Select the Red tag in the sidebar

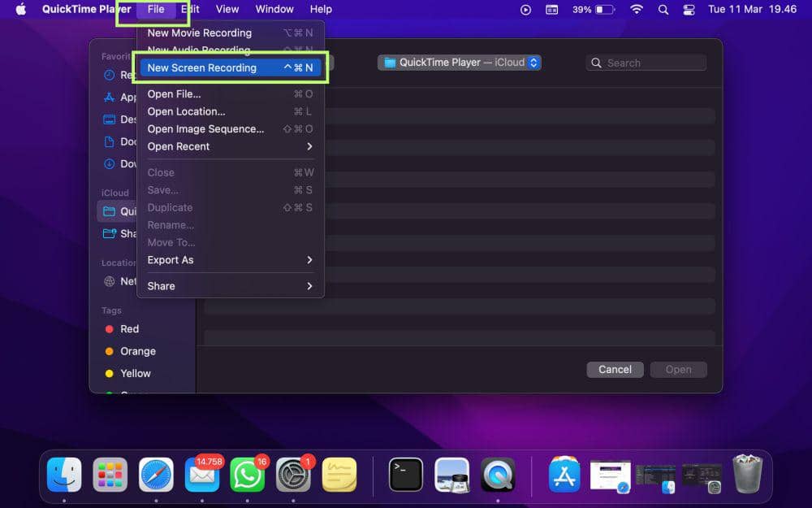(128, 328)
